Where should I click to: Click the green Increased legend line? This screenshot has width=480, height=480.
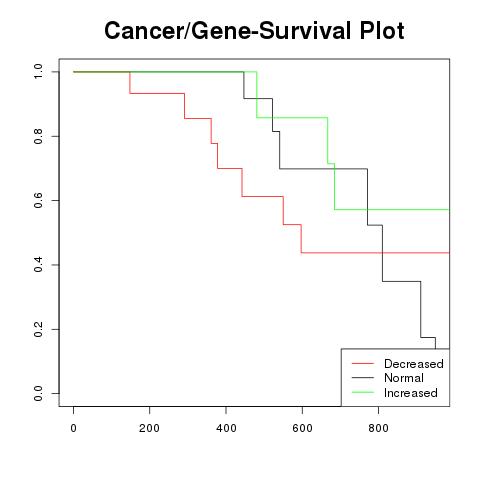click(x=363, y=392)
